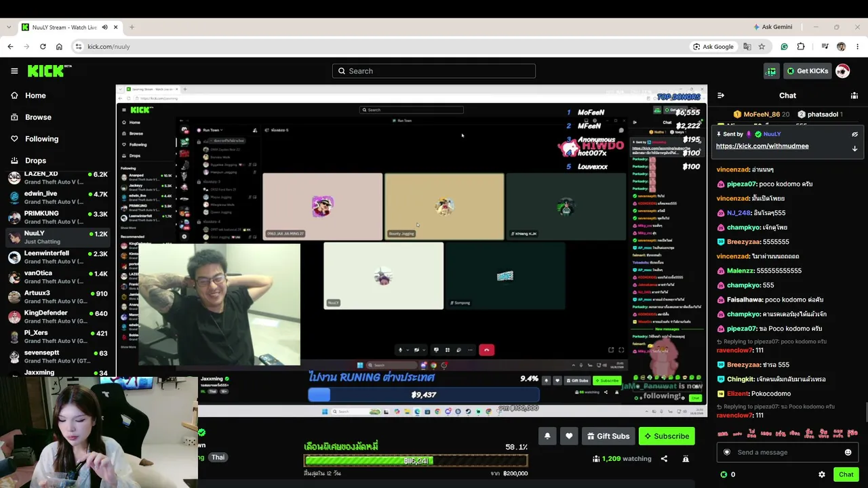Image resolution: width=868 pixels, height=488 pixels.
Task: Open the tab search dropdown arrow
Action: coord(8,27)
